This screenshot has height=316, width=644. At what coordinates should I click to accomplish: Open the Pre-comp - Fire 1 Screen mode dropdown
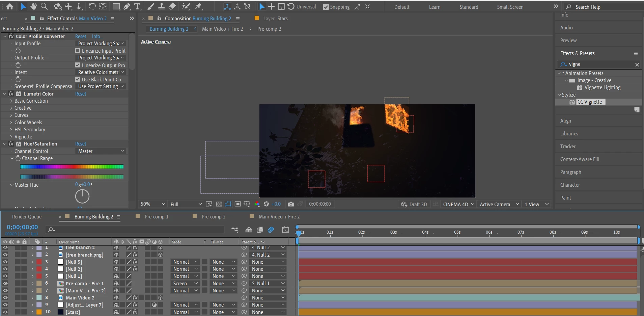coord(185,284)
